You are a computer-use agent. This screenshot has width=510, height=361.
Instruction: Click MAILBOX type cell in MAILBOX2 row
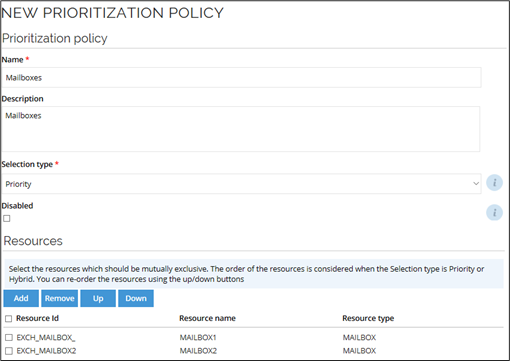coord(359,351)
